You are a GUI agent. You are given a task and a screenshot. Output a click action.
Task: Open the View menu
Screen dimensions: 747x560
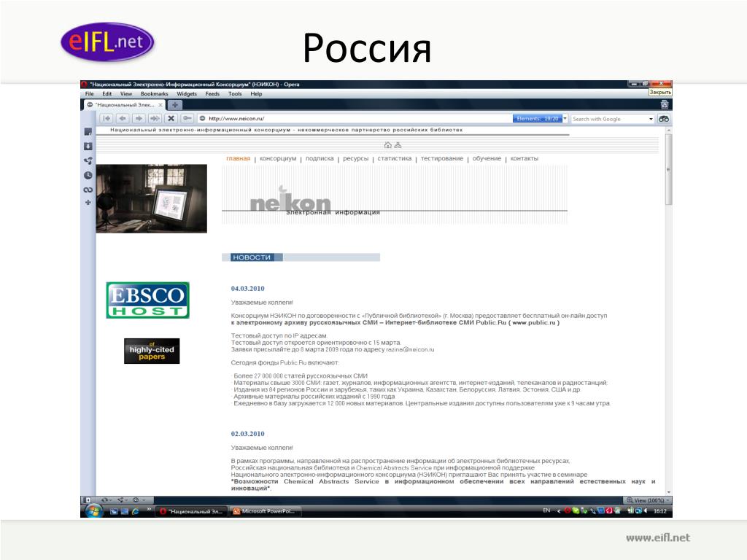pyautogui.click(x=125, y=94)
